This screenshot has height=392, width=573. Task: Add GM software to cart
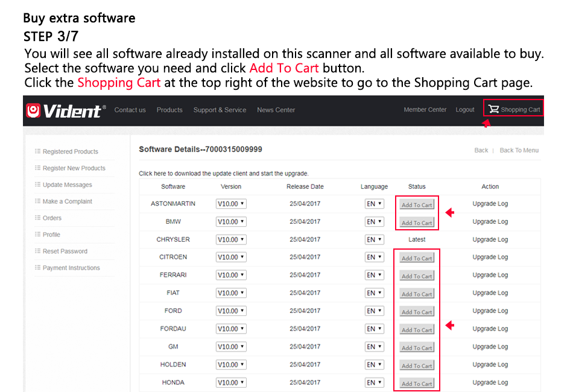pos(417,347)
